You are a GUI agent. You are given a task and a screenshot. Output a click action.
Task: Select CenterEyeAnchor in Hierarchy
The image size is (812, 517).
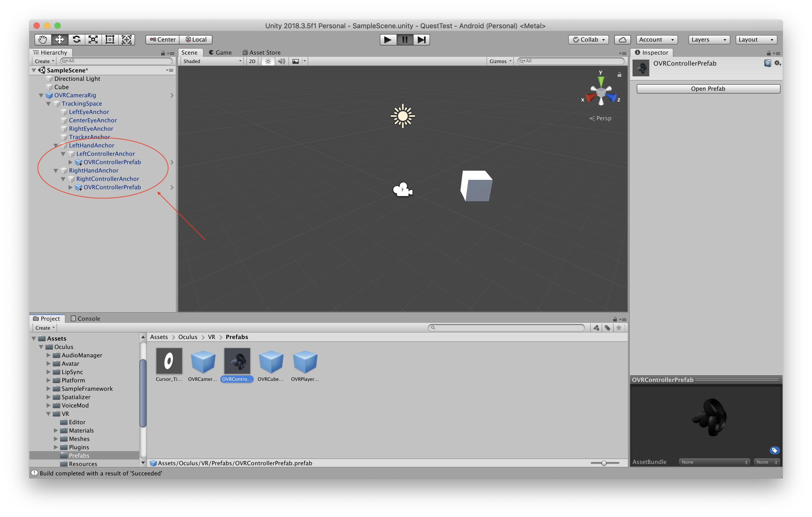[93, 120]
